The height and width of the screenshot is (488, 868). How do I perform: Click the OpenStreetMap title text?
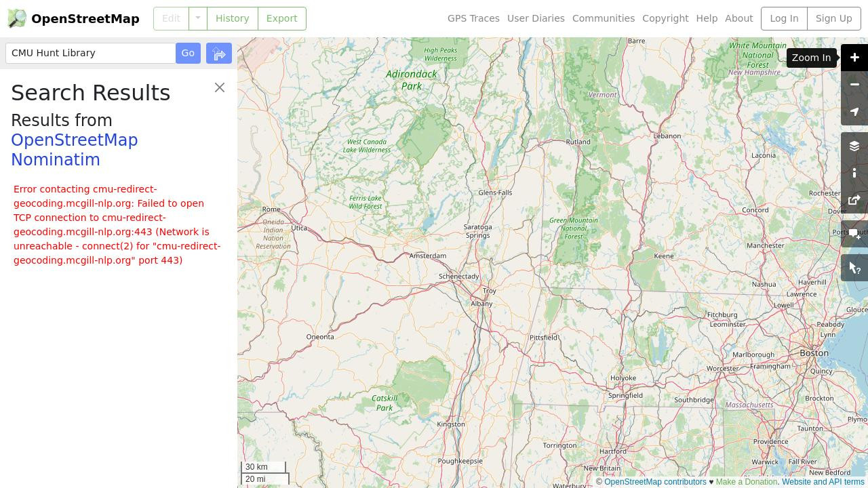click(85, 19)
